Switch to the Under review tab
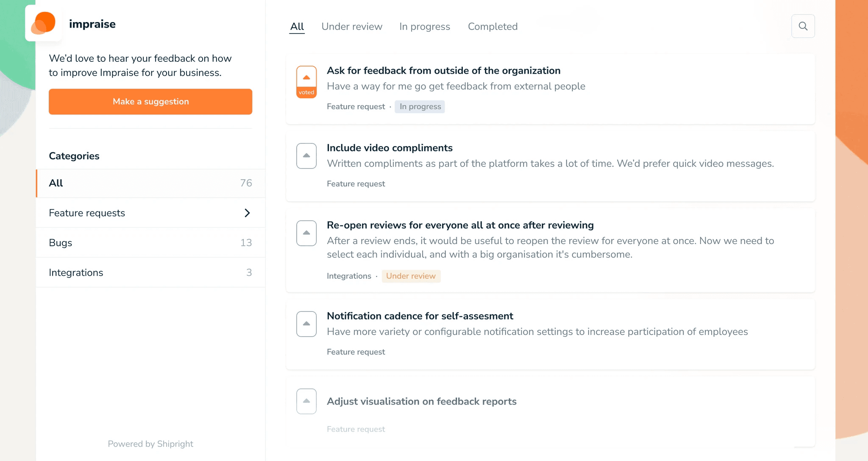The width and height of the screenshot is (868, 461). [x=352, y=27]
